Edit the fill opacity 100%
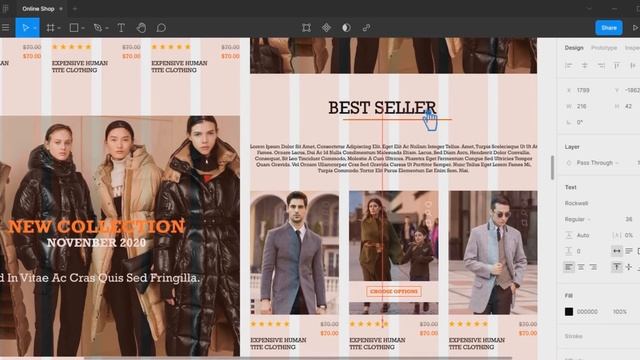Screen dimensions: 640x360 [x=620, y=311]
